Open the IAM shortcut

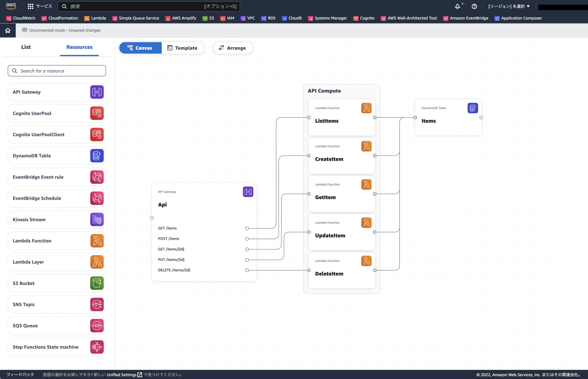(x=227, y=18)
